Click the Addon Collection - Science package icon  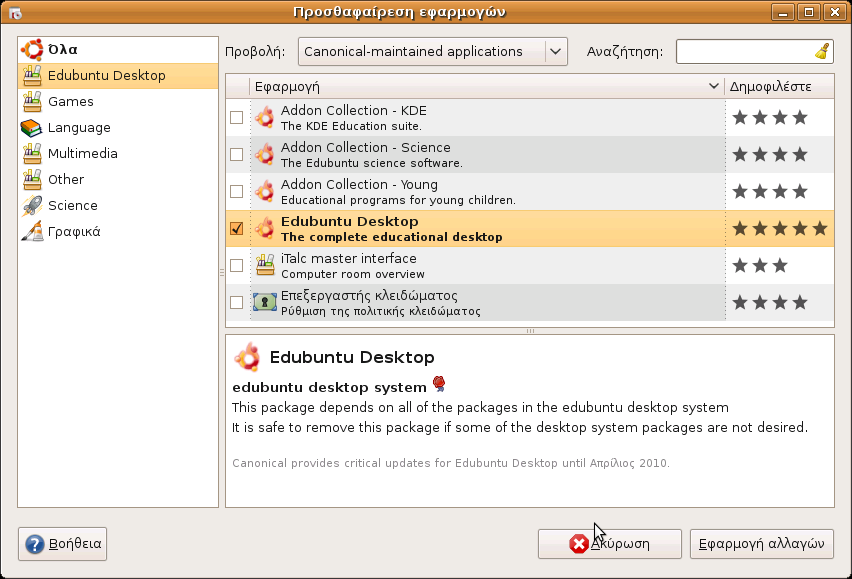point(265,154)
